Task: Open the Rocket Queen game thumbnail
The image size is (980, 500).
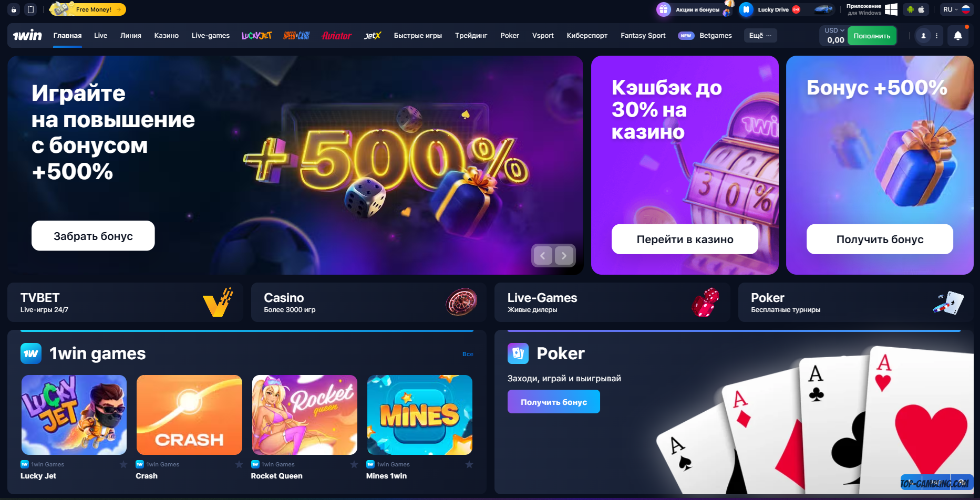Action: (x=305, y=415)
